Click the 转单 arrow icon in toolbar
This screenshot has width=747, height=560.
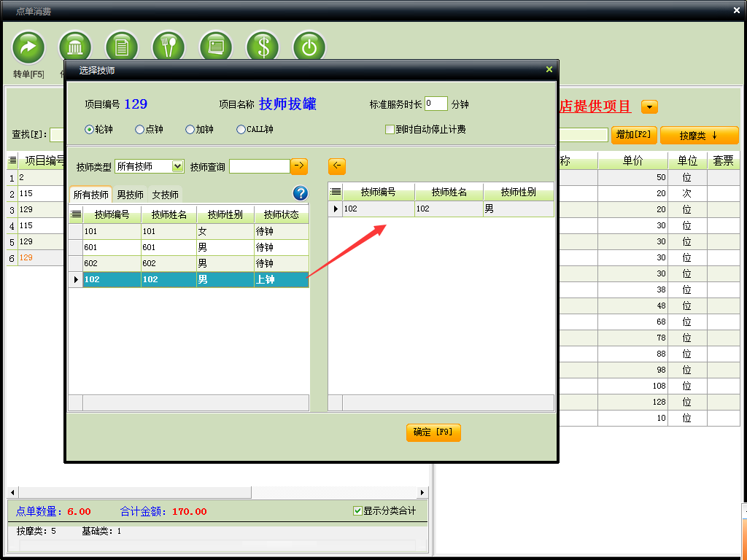point(28,48)
